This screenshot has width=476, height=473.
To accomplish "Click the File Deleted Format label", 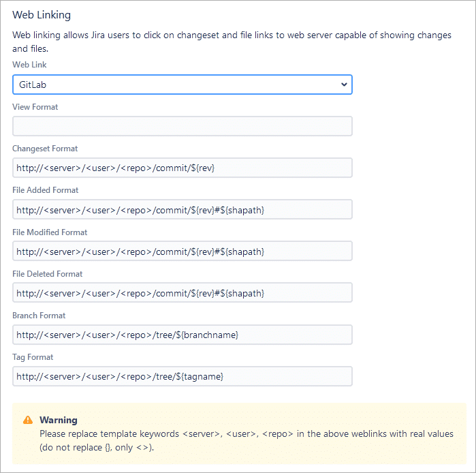I will (48, 274).
